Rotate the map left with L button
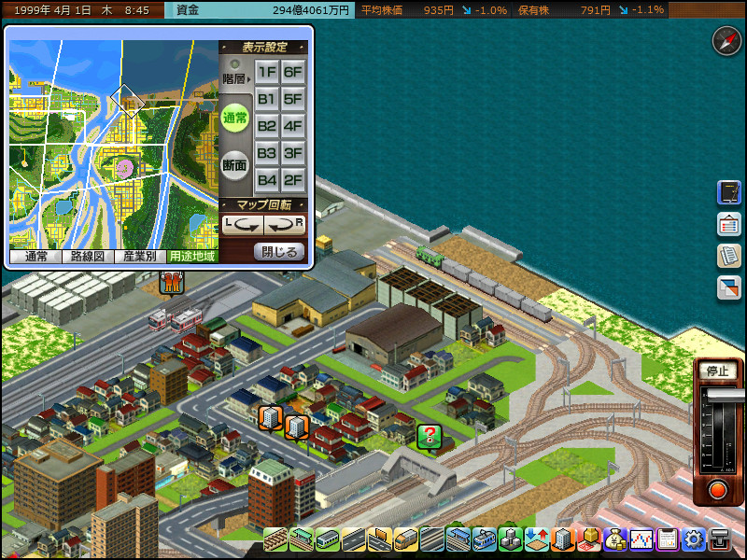This screenshot has height=560, width=747. 243,225
